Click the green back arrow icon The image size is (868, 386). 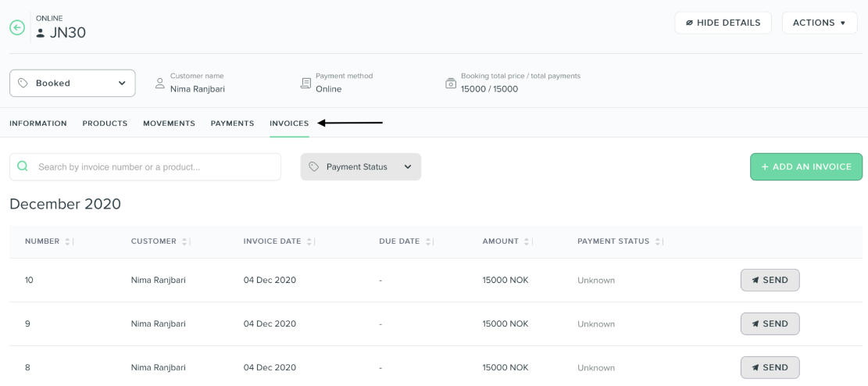(17, 27)
